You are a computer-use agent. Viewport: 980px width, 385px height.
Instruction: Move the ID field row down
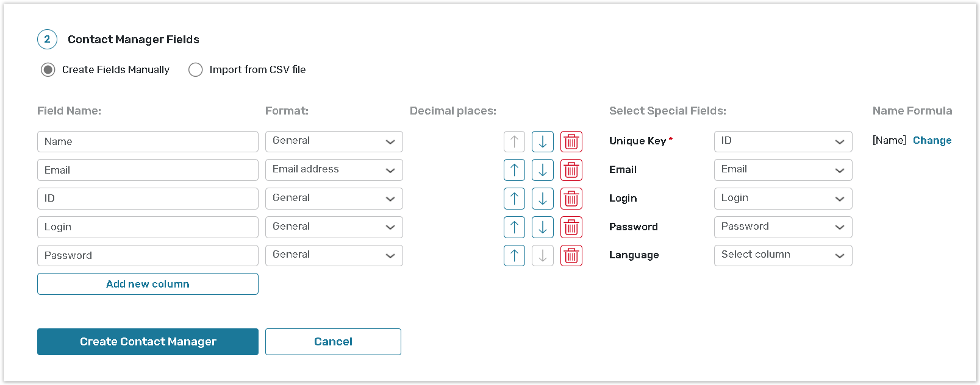pos(542,199)
